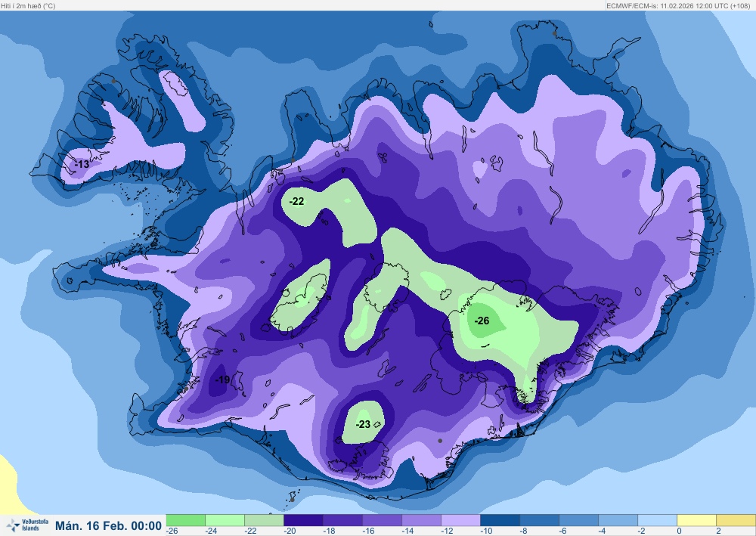Click the Veðurstofa Íslands logo
Image resolution: width=756 pixels, height=536 pixels.
coord(27,525)
